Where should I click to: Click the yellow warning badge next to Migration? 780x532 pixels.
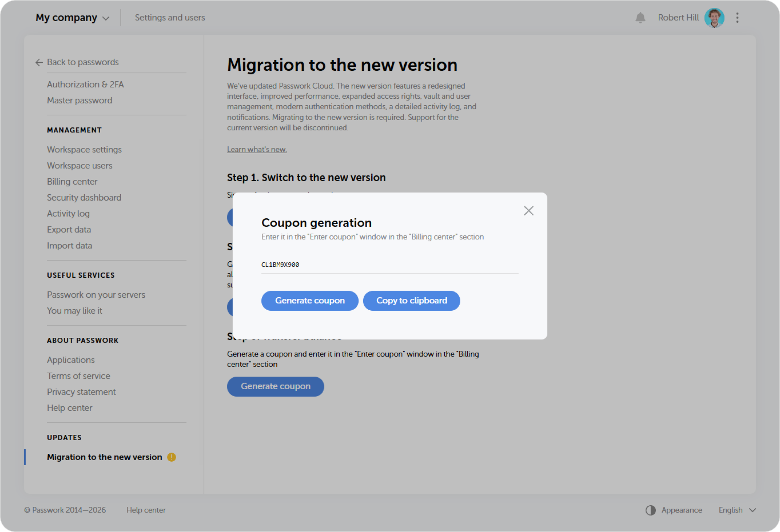point(171,457)
